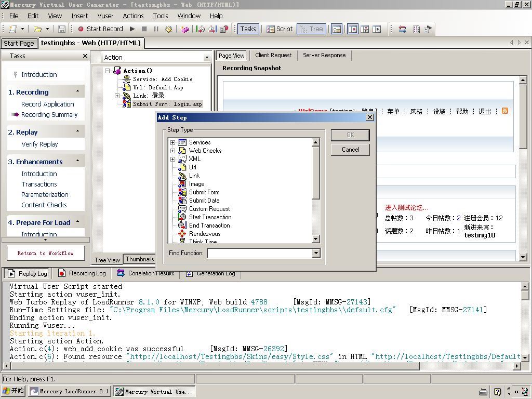Click the Pause toolbar icon
532x399 pixels.
click(156, 29)
